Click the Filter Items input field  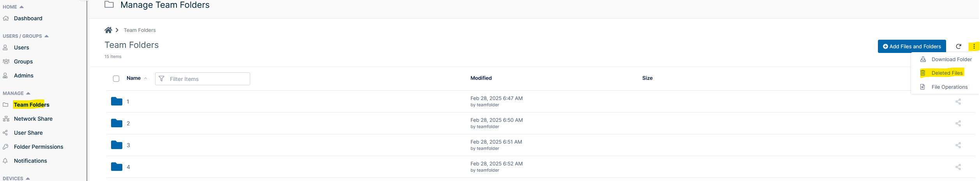[x=203, y=79]
